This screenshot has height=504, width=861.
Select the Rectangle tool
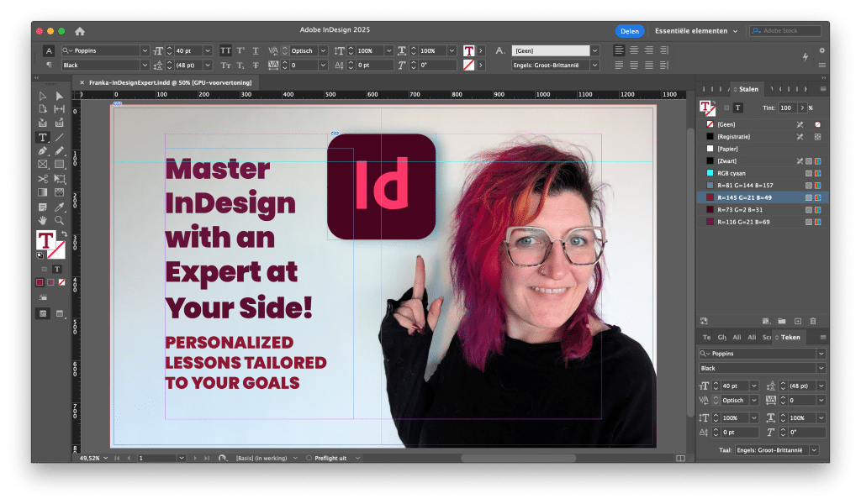coord(60,164)
